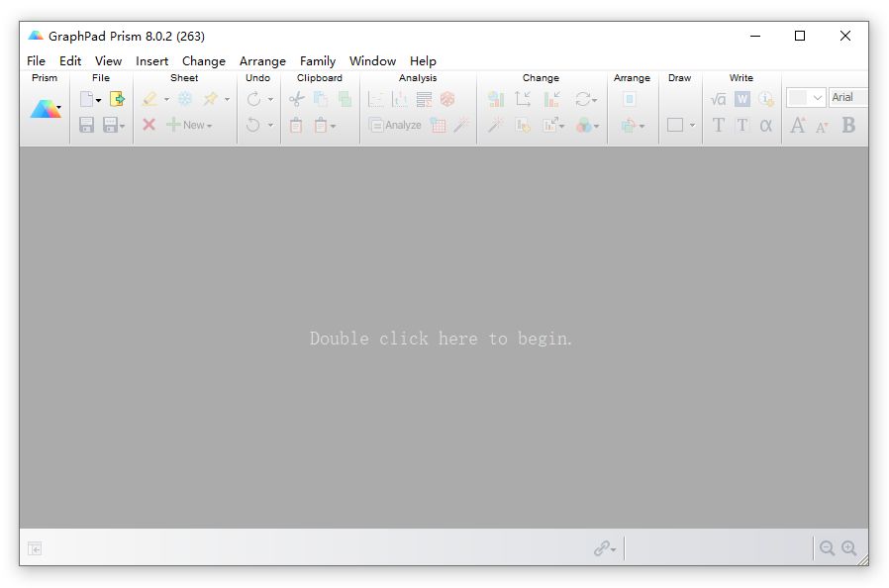Viewport: 889px width, 588px height.
Task: Click the freeze sheet snowflake icon
Action: pos(185,99)
